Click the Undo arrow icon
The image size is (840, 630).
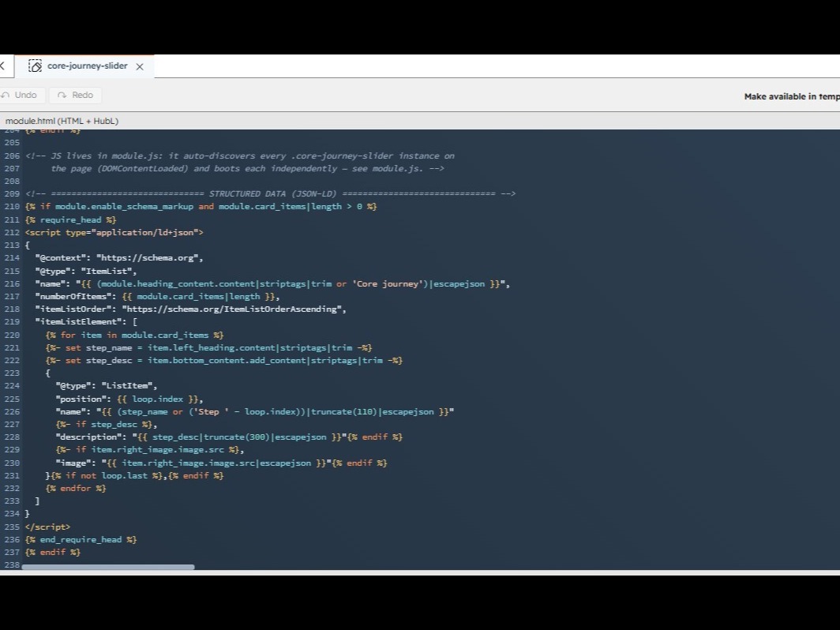(x=6, y=95)
